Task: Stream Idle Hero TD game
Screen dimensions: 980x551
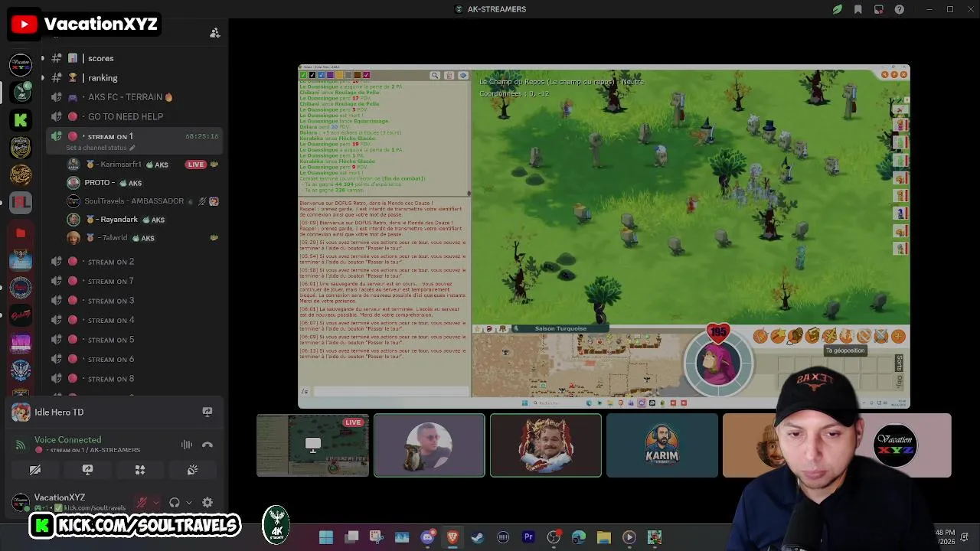Action: click(207, 412)
